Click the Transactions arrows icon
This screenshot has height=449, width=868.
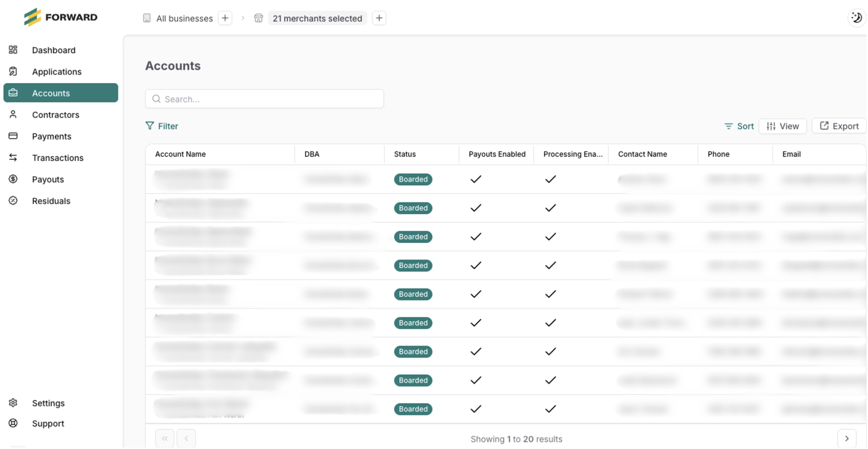point(13,158)
